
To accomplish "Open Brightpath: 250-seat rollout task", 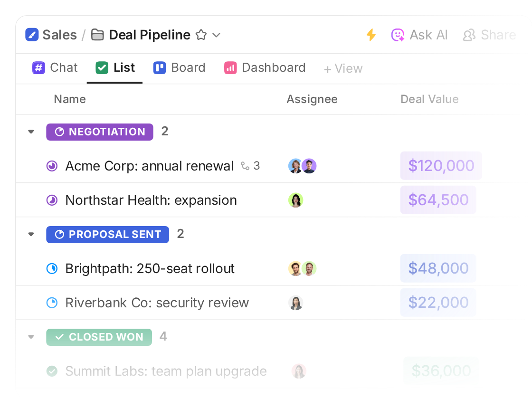I will pyautogui.click(x=150, y=269).
